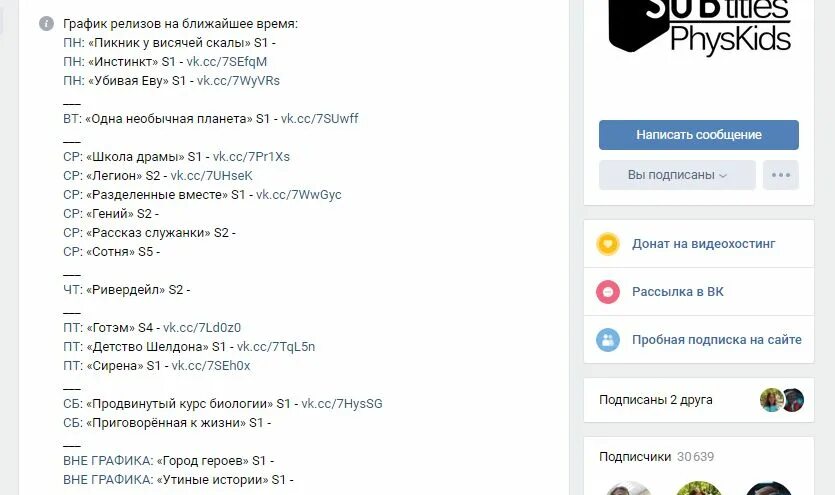Image resolution: width=835 pixels, height=495 pixels.
Task: Open 'Рассылка в ВК' menu item
Action: [x=677, y=292]
